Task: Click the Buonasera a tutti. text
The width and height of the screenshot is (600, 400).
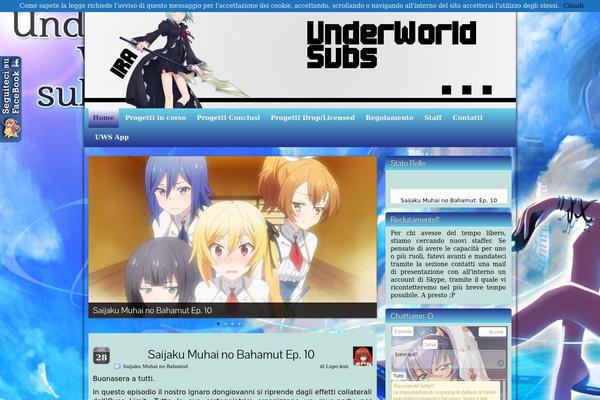Action: (x=124, y=379)
